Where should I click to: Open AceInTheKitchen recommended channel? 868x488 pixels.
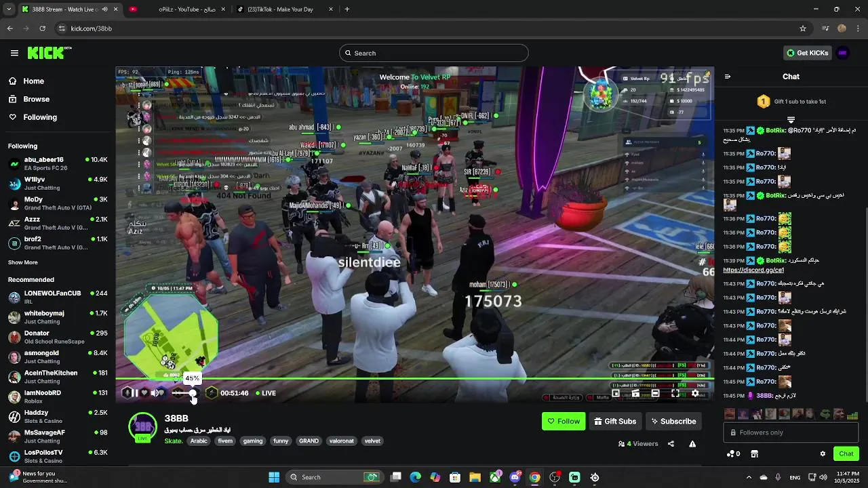pyautogui.click(x=57, y=376)
